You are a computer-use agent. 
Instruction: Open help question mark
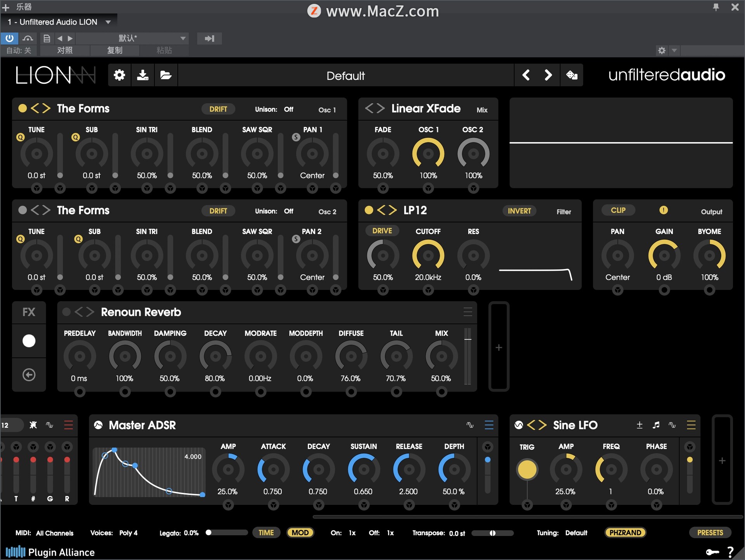(x=731, y=551)
